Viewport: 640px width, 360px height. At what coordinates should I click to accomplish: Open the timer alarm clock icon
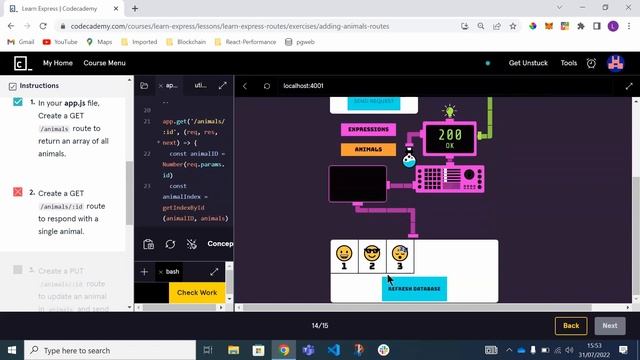coord(591,63)
